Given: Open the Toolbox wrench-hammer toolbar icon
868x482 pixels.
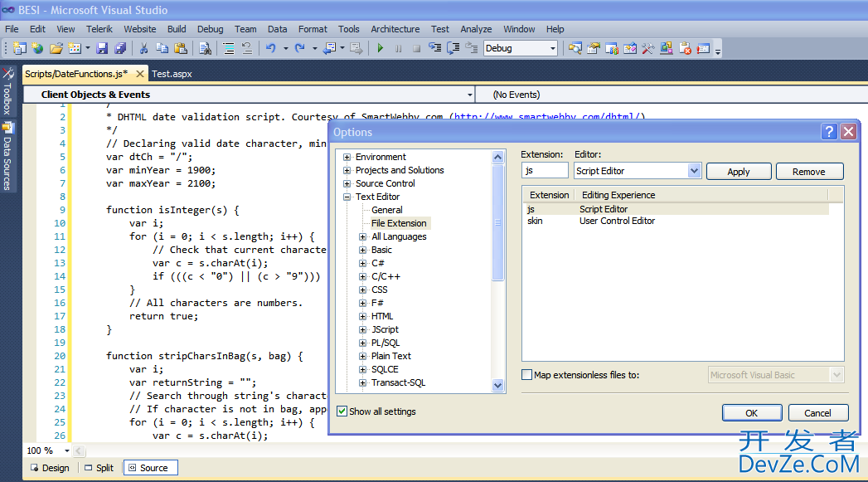Looking at the screenshot, I should pyautogui.click(x=648, y=49).
